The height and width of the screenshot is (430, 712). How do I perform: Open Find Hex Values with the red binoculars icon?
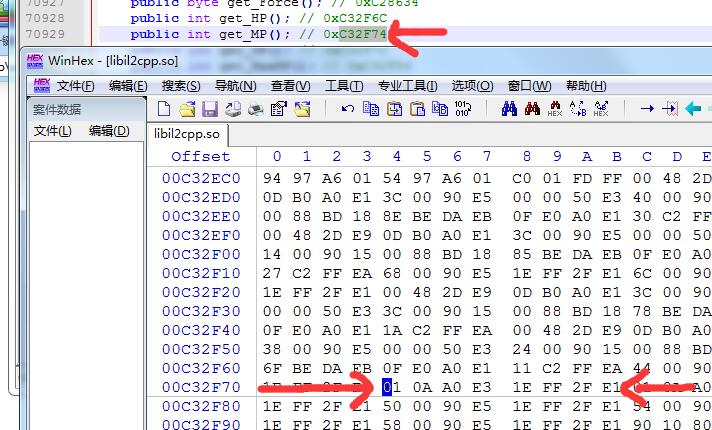(x=532, y=109)
